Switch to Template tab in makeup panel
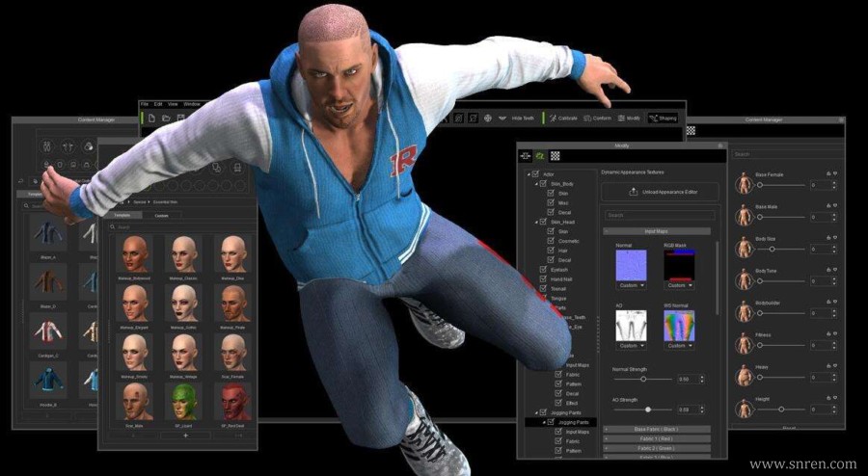This screenshot has height=476, width=868. [122, 215]
